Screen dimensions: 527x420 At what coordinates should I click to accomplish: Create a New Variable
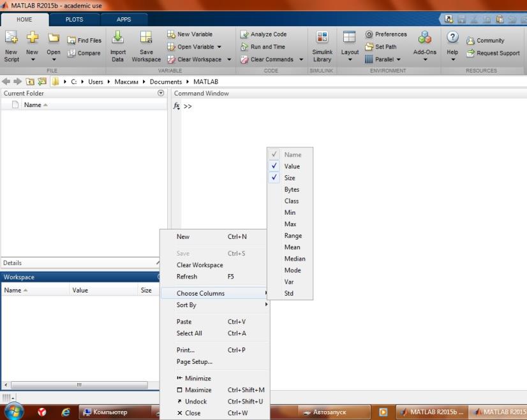pos(190,34)
